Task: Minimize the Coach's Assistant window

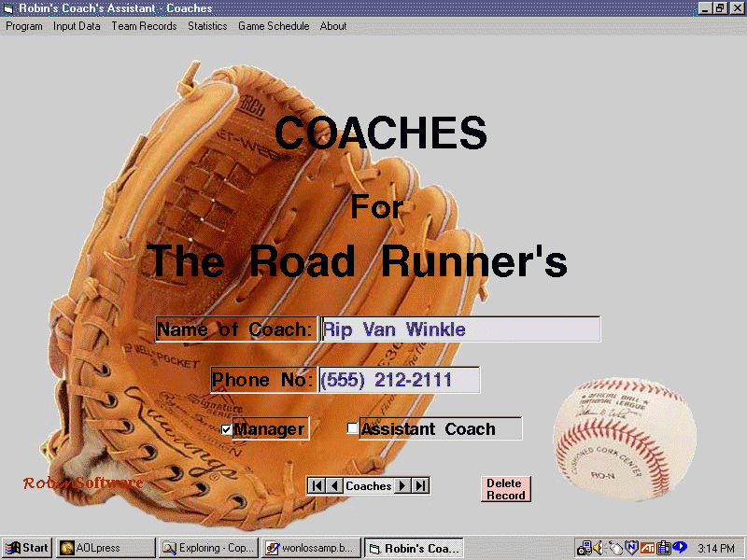Action: pyautogui.click(x=705, y=8)
